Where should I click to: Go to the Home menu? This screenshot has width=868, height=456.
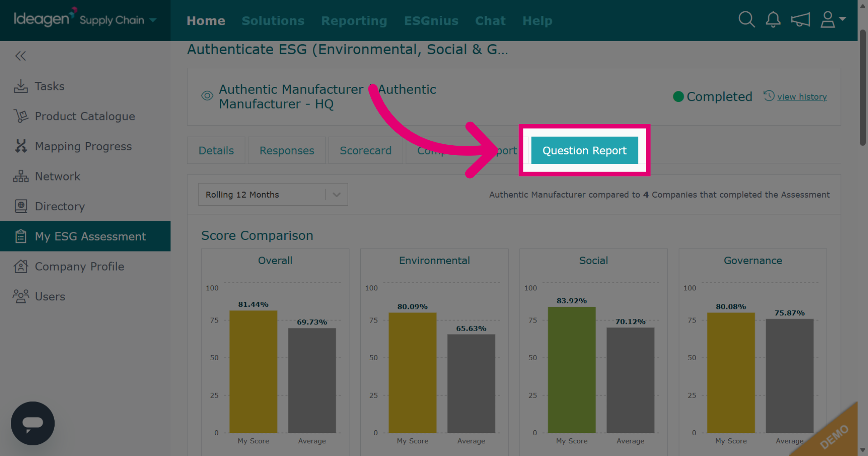206,21
